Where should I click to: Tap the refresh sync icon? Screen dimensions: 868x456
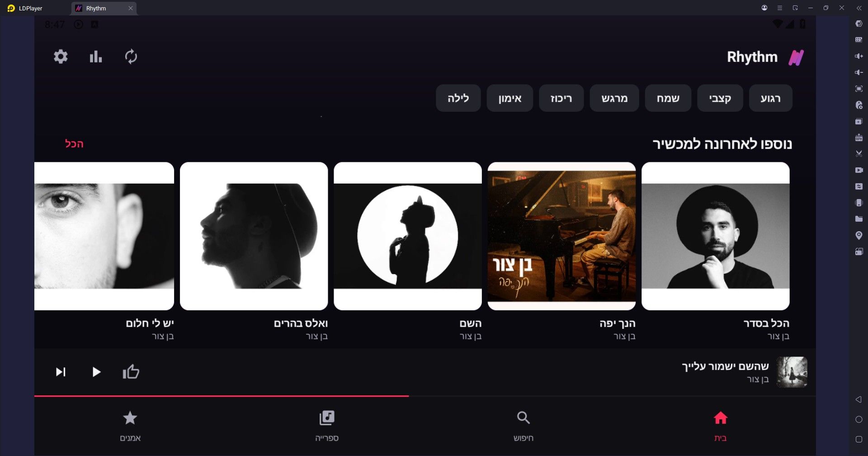(131, 57)
